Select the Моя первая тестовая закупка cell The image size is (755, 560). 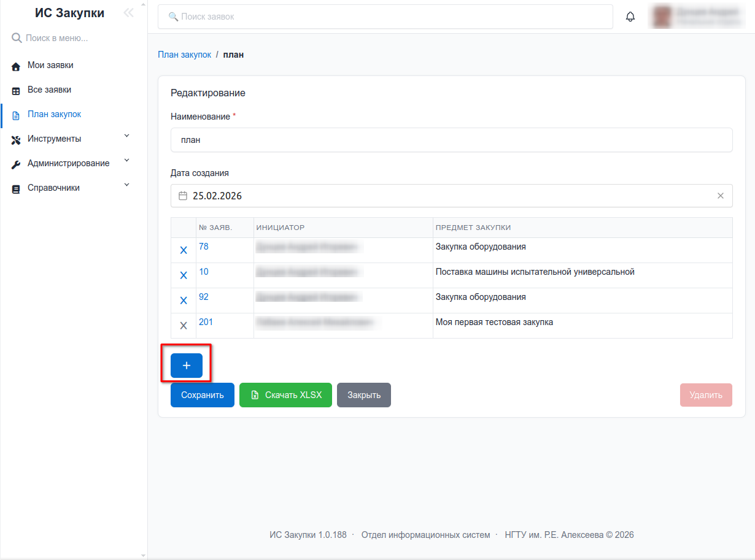coord(583,326)
